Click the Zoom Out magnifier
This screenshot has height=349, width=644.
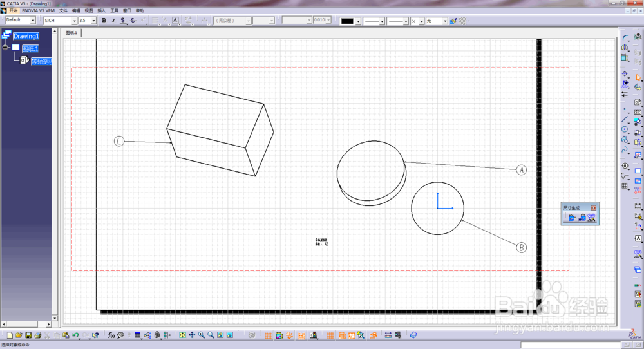(211, 335)
